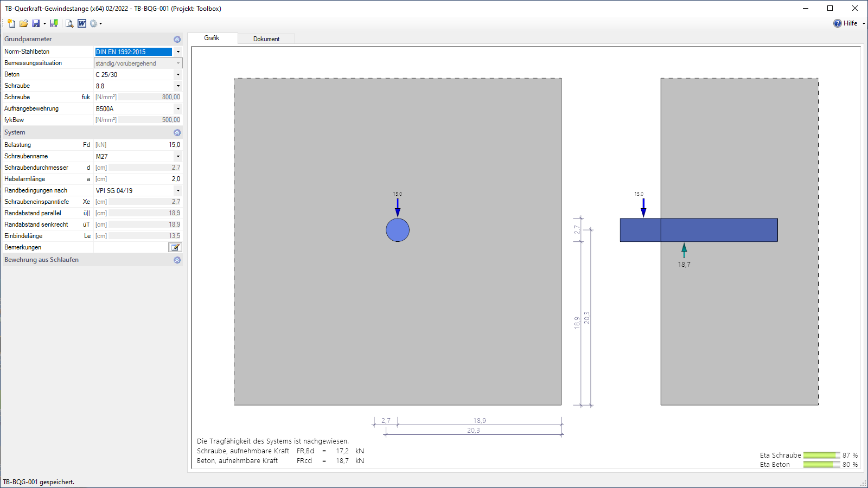The width and height of the screenshot is (868, 488).
Task: Click the status text TB-BQG-001 gespeichert
Action: click(39, 482)
